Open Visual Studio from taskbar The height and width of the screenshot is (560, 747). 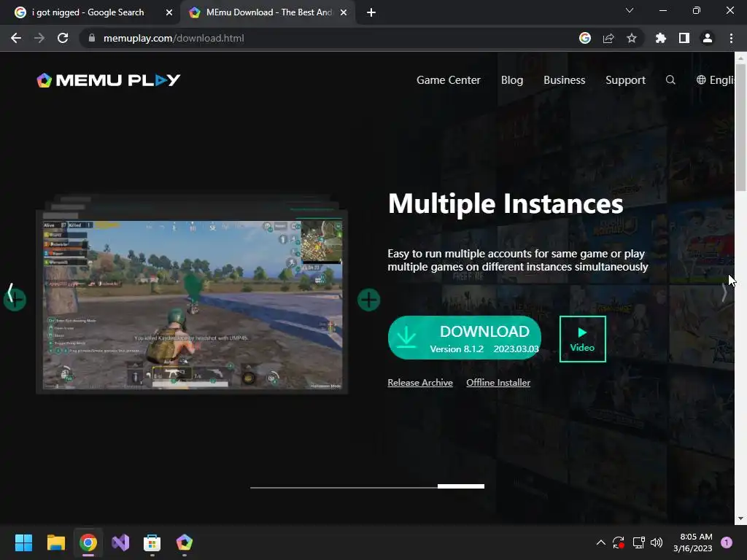pyautogui.click(x=120, y=542)
